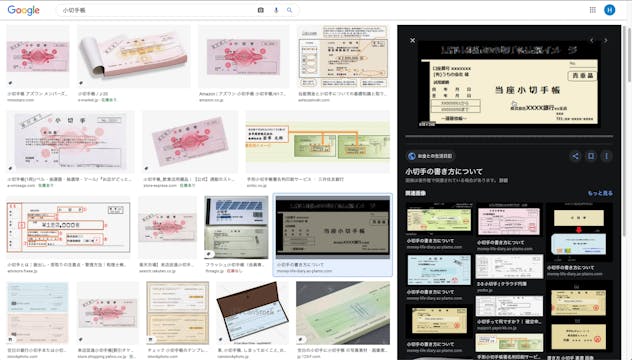
Task: Open search by image camera icon
Action: [261, 10]
